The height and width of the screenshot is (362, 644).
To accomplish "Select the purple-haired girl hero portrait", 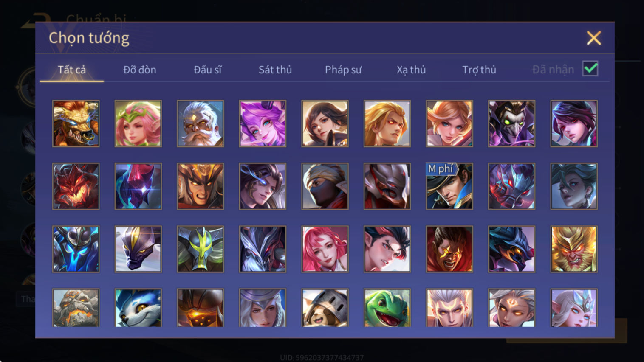I will (263, 123).
